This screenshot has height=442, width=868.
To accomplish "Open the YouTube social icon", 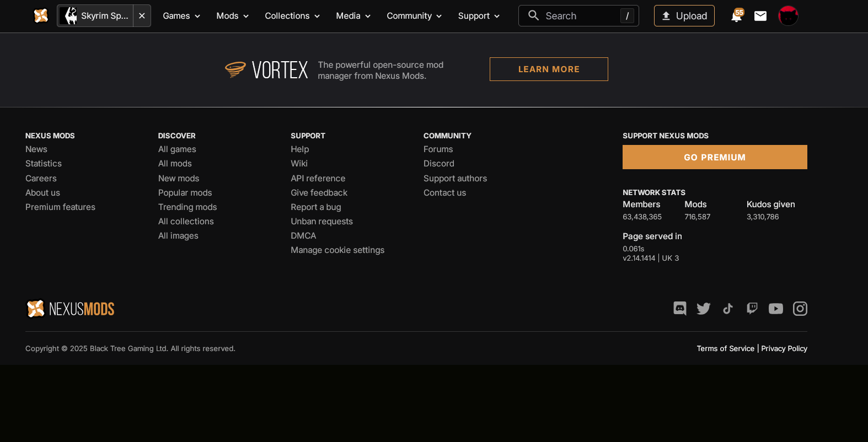I will pyautogui.click(x=776, y=309).
